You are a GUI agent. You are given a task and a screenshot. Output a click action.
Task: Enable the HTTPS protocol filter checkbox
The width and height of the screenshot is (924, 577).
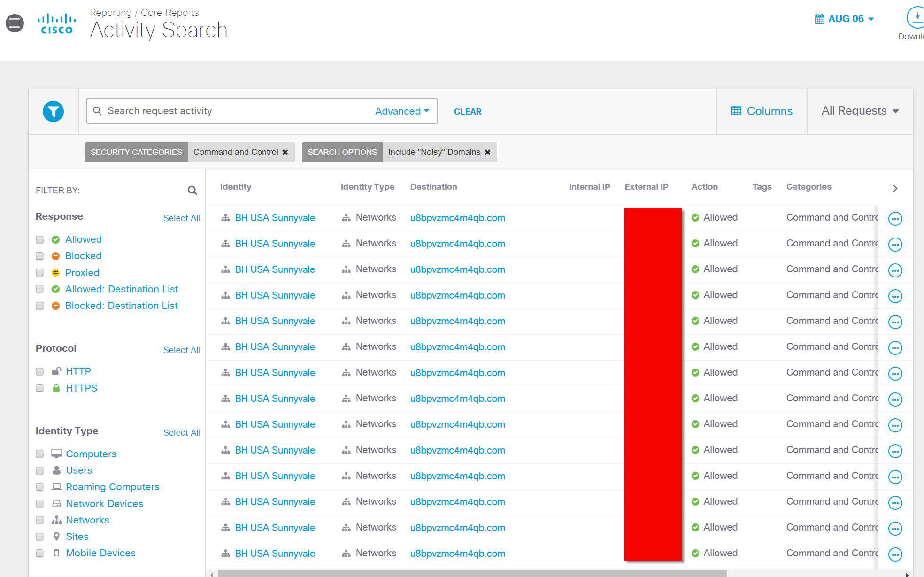[x=40, y=388]
